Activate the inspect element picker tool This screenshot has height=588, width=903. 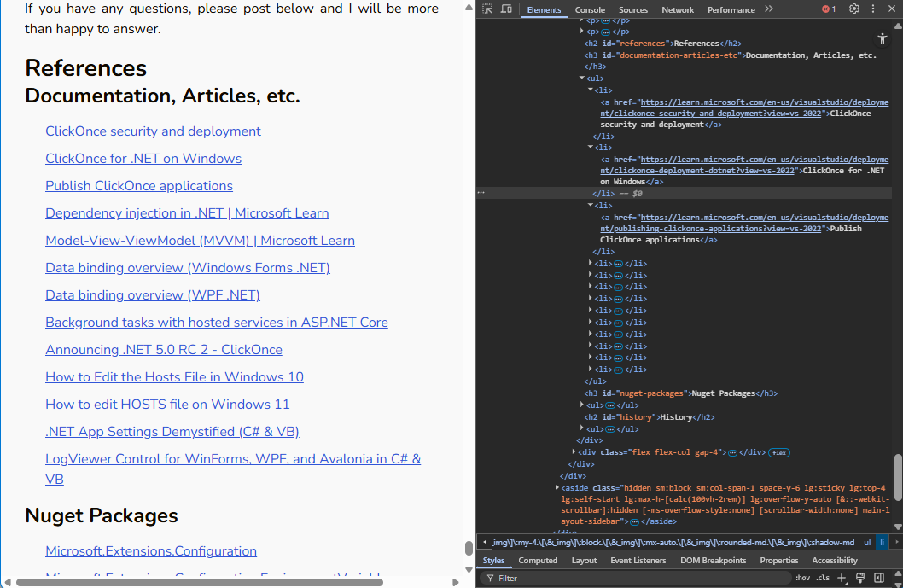pos(487,9)
